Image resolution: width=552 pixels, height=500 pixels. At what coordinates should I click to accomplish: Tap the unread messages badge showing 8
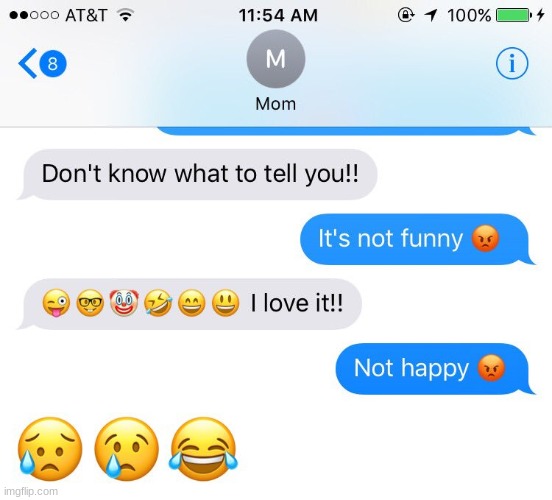(x=53, y=64)
